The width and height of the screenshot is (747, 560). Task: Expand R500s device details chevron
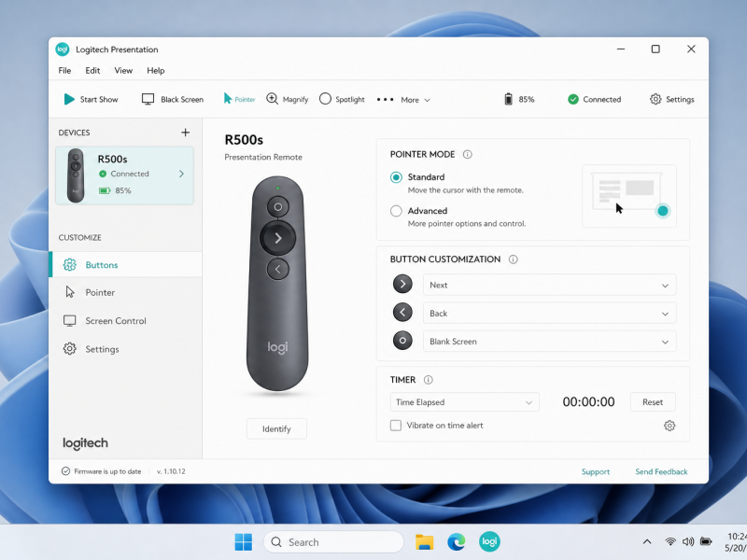pos(181,174)
